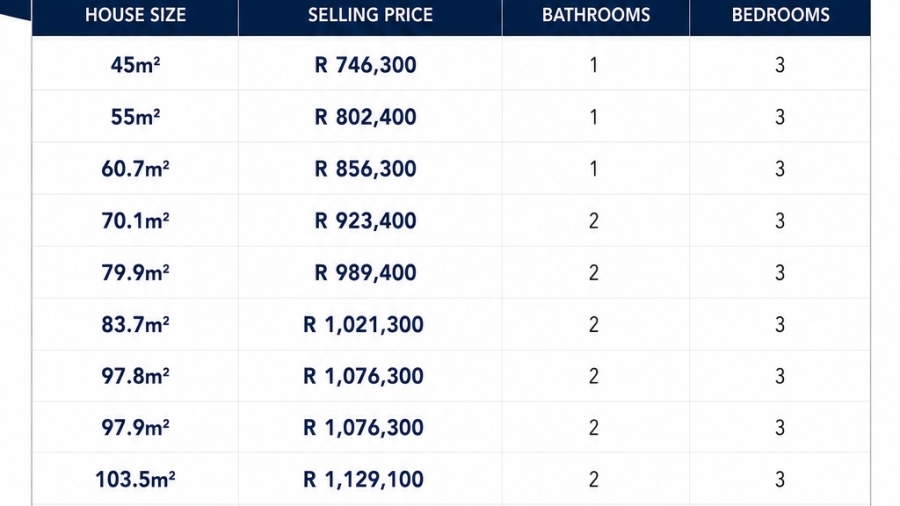The image size is (900, 506).
Task: Click the BEDROOMS column header
Action: 781,15
